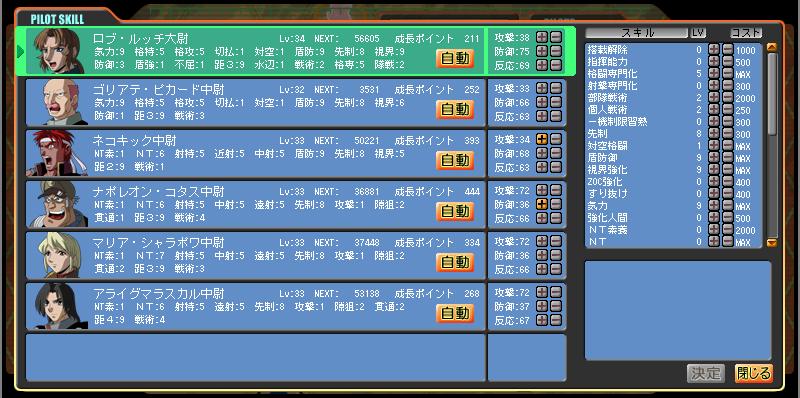Toggle 自動 for ネコキック中尉

455,161
